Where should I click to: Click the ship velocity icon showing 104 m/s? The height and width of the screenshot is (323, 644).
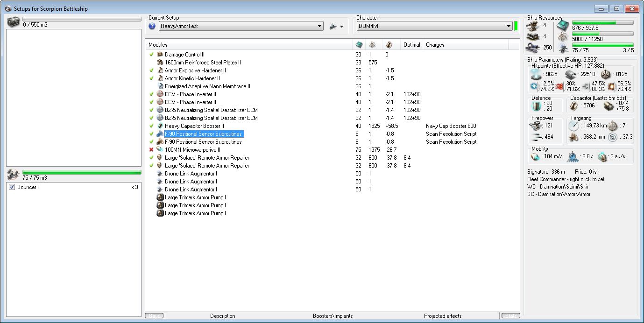click(x=536, y=156)
